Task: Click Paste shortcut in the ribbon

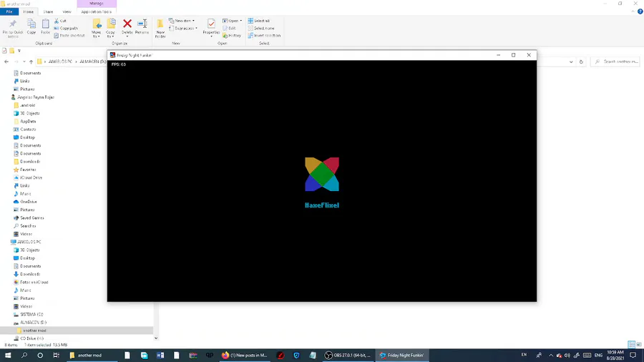Action: click(69, 36)
